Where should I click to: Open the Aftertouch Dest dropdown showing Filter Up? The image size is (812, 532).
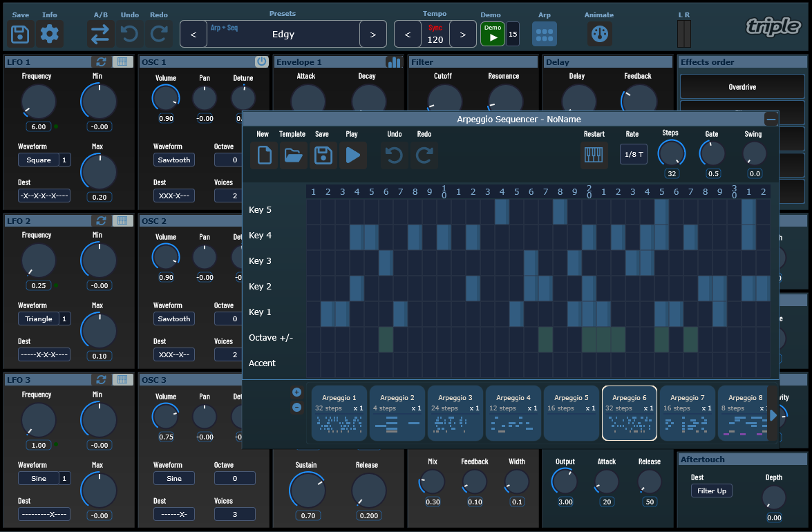[x=711, y=491]
